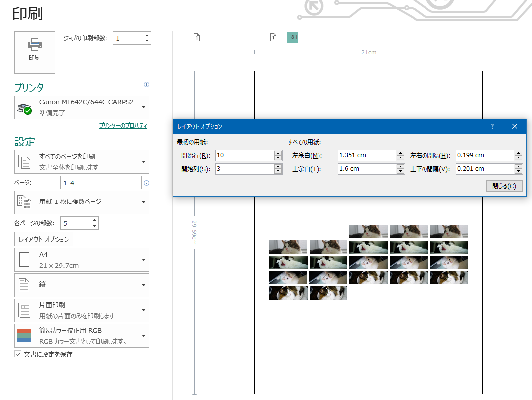Click the 開始列 input field
The height and width of the screenshot is (400, 532).
point(245,169)
